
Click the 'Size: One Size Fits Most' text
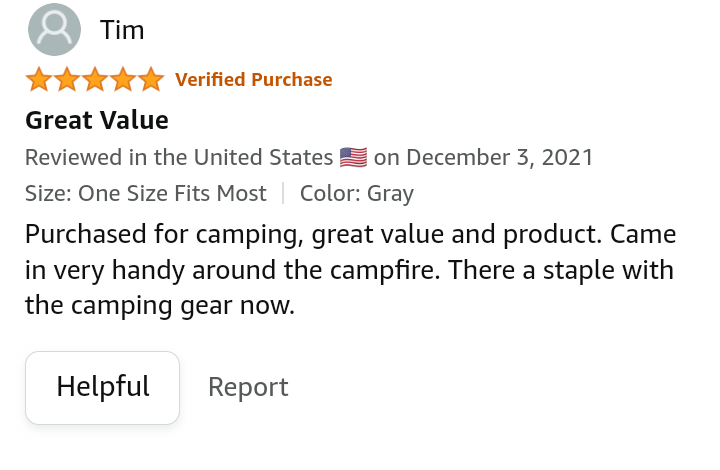click(146, 193)
